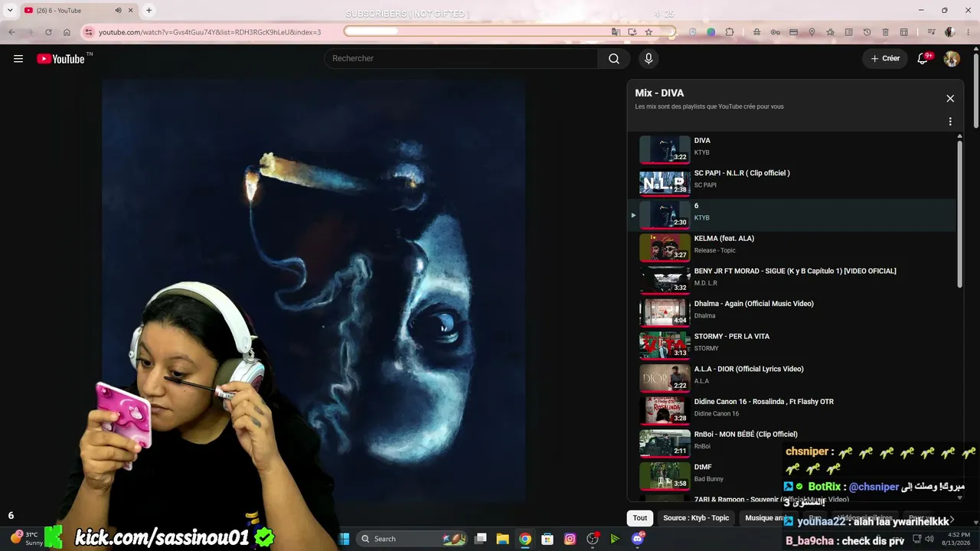
Task: Focus the Rechercher search field
Action: point(462,59)
